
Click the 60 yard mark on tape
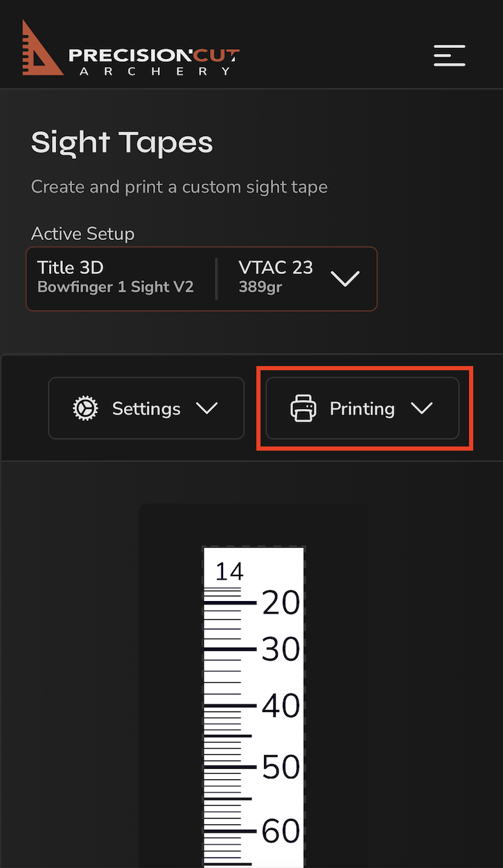point(281,831)
